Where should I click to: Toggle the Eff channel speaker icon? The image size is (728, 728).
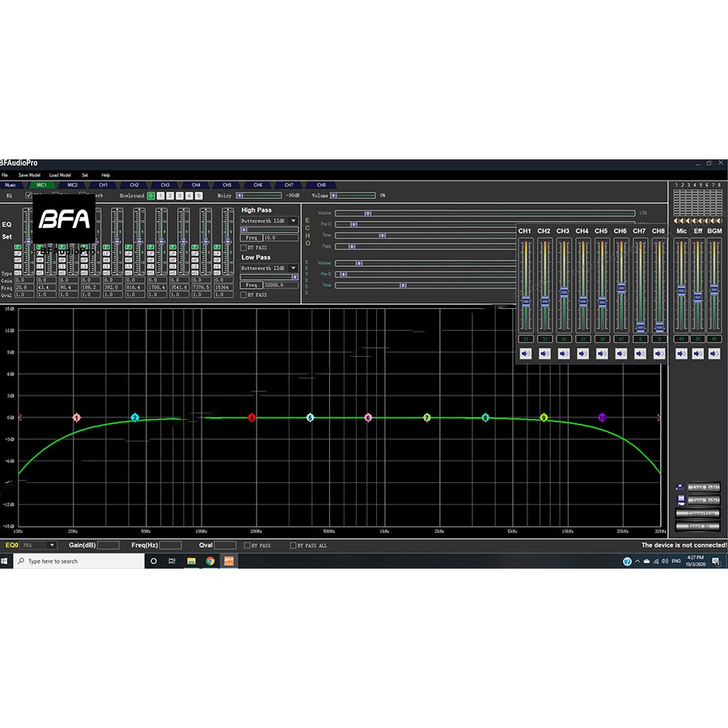(697, 353)
